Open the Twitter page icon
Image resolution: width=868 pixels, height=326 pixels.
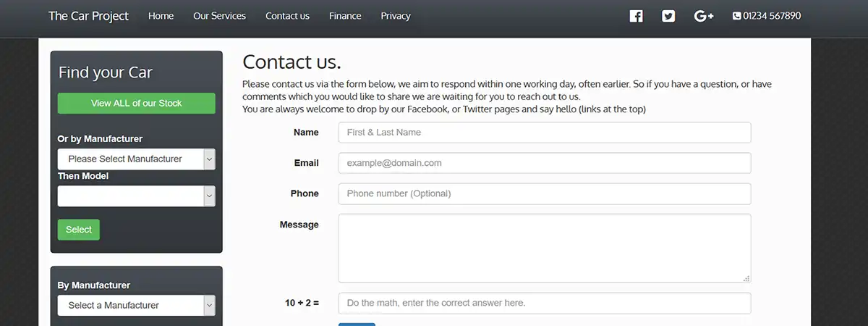click(668, 16)
